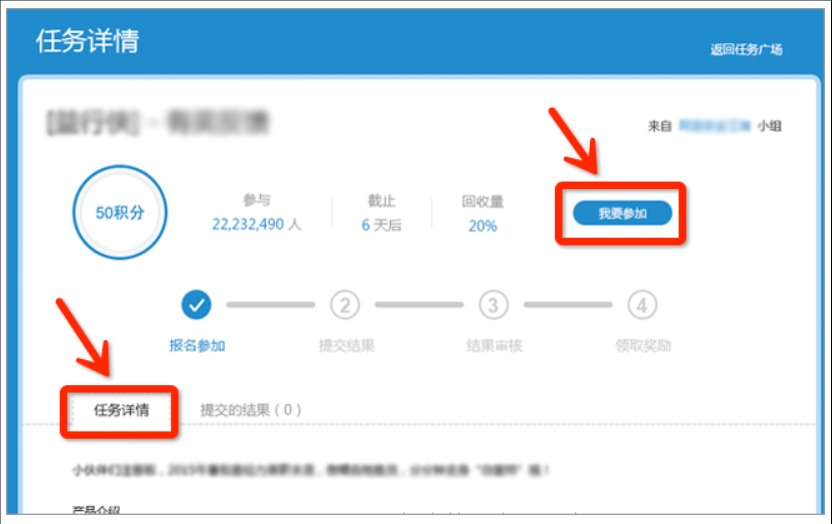Click the 6 天后 deadline value
The width and height of the screenshot is (832, 524).
[x=381, y=225]
